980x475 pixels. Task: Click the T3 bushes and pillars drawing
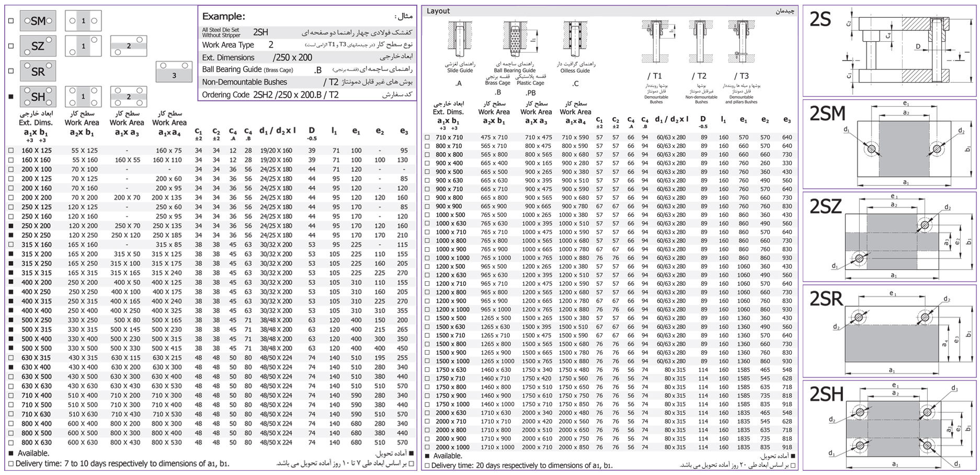[x=741, y=42]
